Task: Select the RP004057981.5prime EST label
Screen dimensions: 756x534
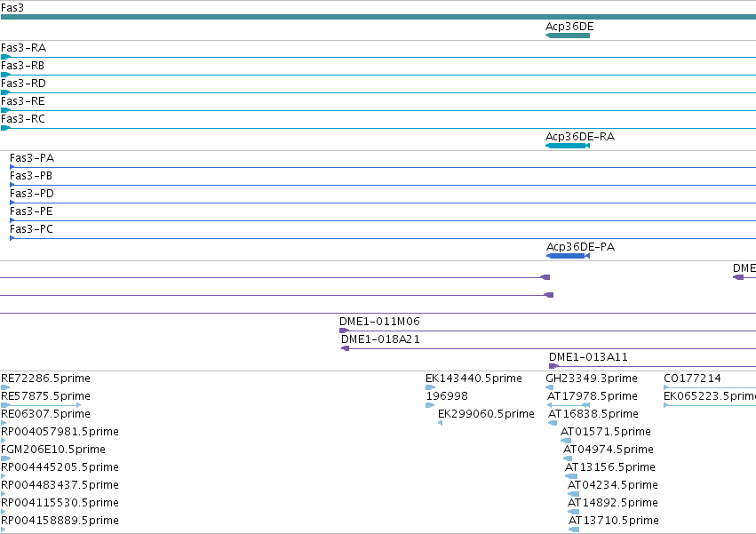Action: (x=60, y=432)
